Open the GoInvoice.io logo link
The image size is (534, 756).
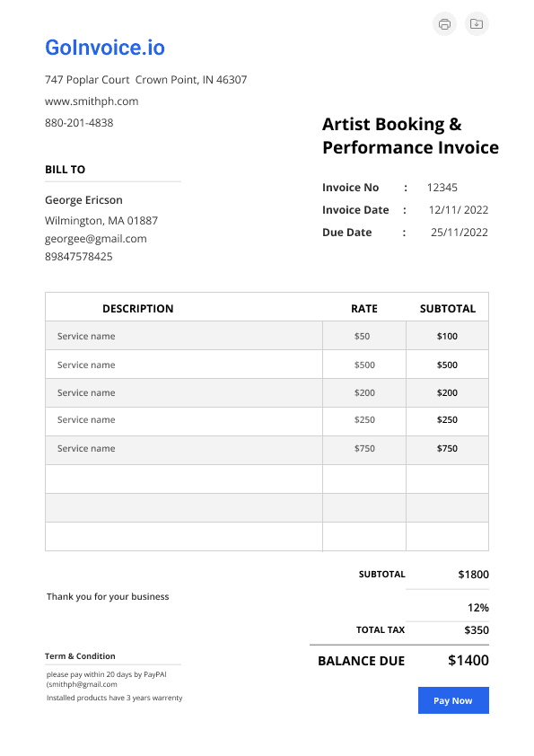[x=105, y=48]
